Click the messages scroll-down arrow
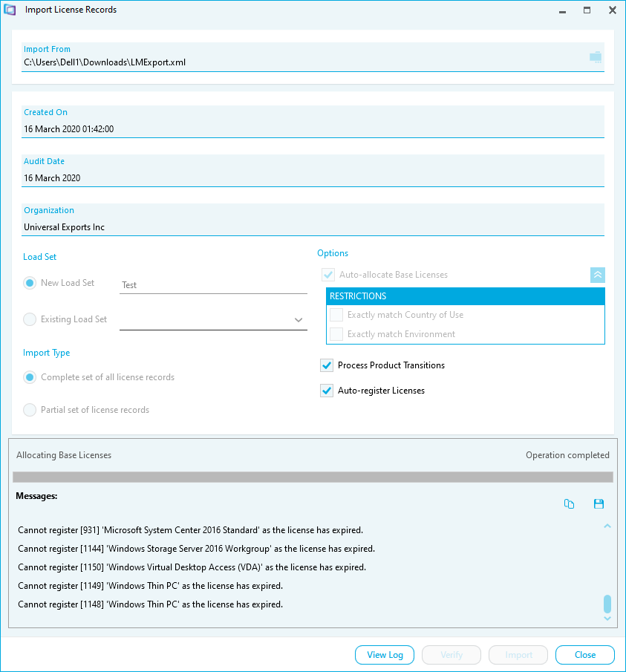 (607, 619)
